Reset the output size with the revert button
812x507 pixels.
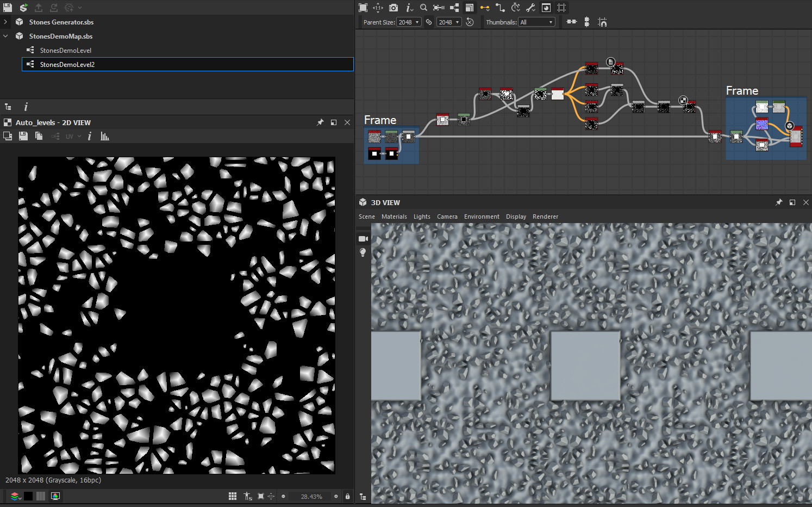(x=470, y=22)
